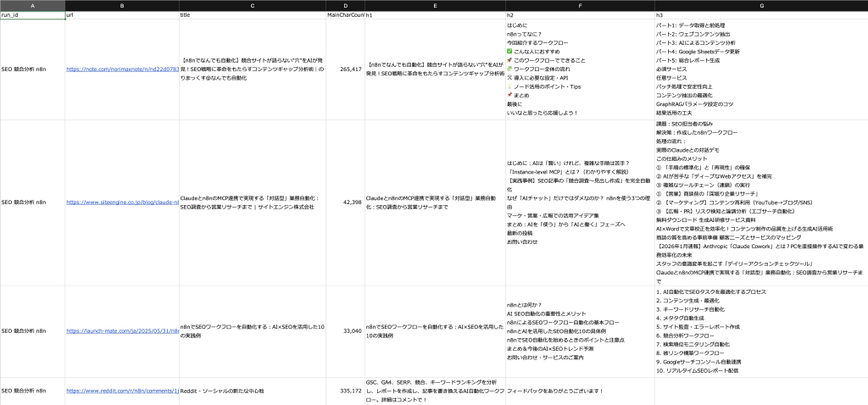The image size is (868, 405).
Task: Click h3 cell starting '1. AI自動化でSEOタスク'
Action: pos(761,330)
